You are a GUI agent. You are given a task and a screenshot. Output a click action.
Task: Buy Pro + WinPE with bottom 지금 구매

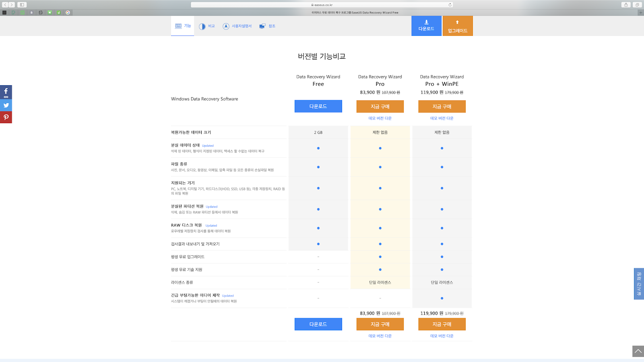pos(442,324)
